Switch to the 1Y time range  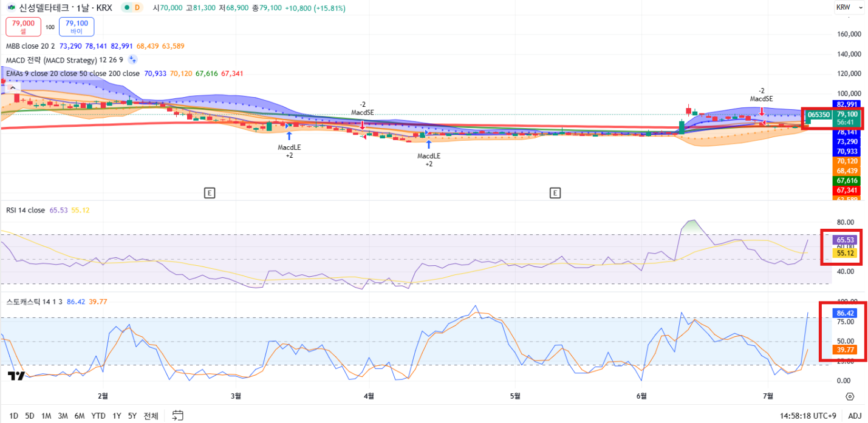117,416
